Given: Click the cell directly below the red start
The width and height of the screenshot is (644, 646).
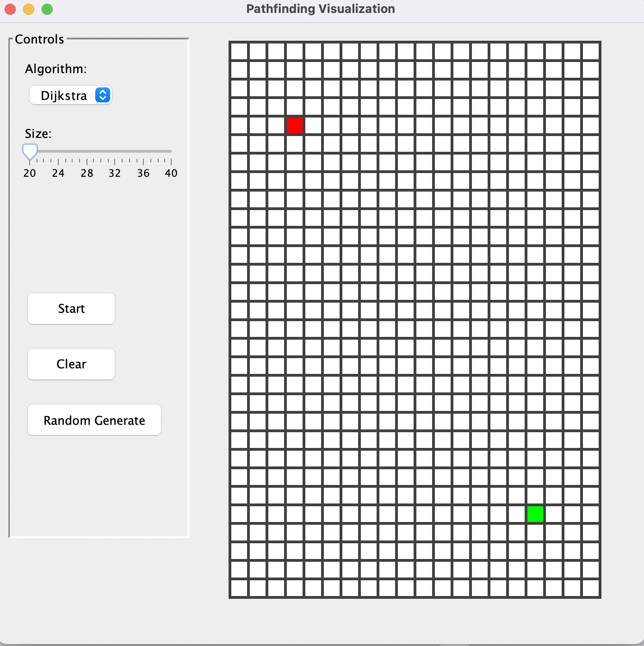Looking at the screenshot, I should point(295,144).
